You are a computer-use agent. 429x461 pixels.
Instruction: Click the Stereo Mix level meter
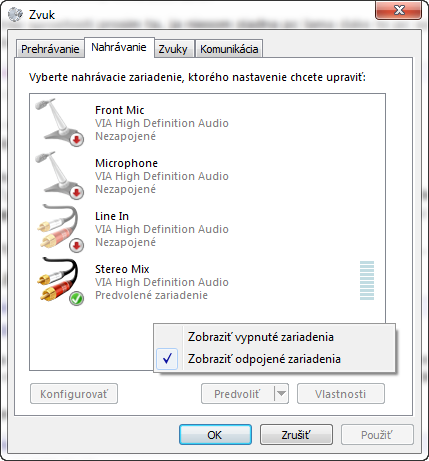coord(367,281)
